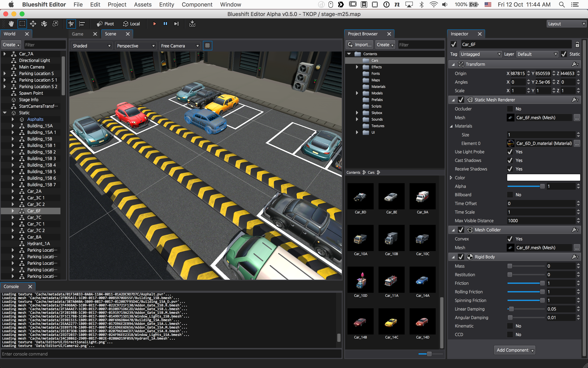Image resolution: width=588 pixels, height=368 pixels.
Task: Toggle the Local space button
Action: point(131,24)
